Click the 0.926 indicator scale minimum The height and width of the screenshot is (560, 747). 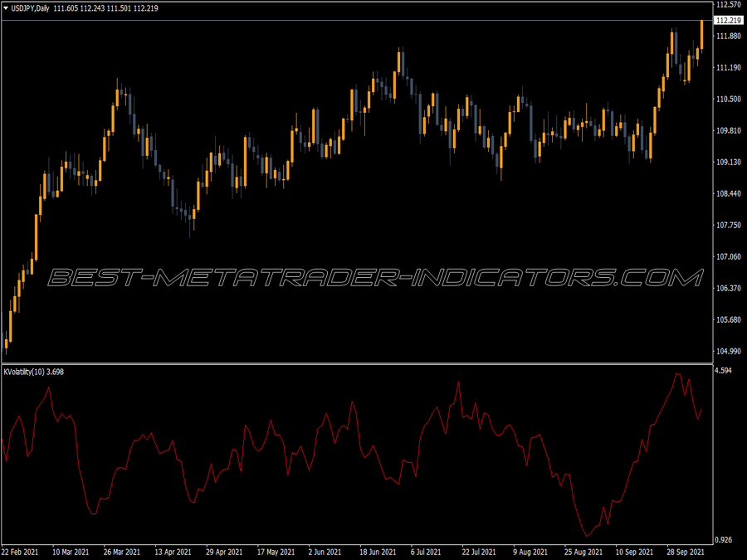click(723, 540)
